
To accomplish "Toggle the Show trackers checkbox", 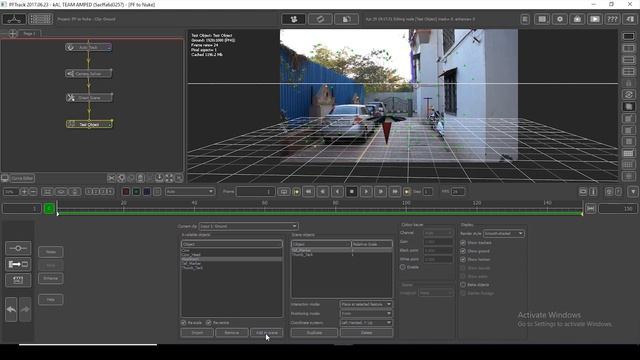I will click(x=463, y=243).
